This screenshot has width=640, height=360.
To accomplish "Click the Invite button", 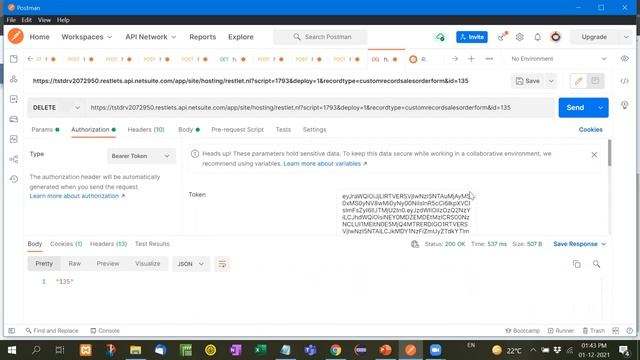I will (471, 37).
